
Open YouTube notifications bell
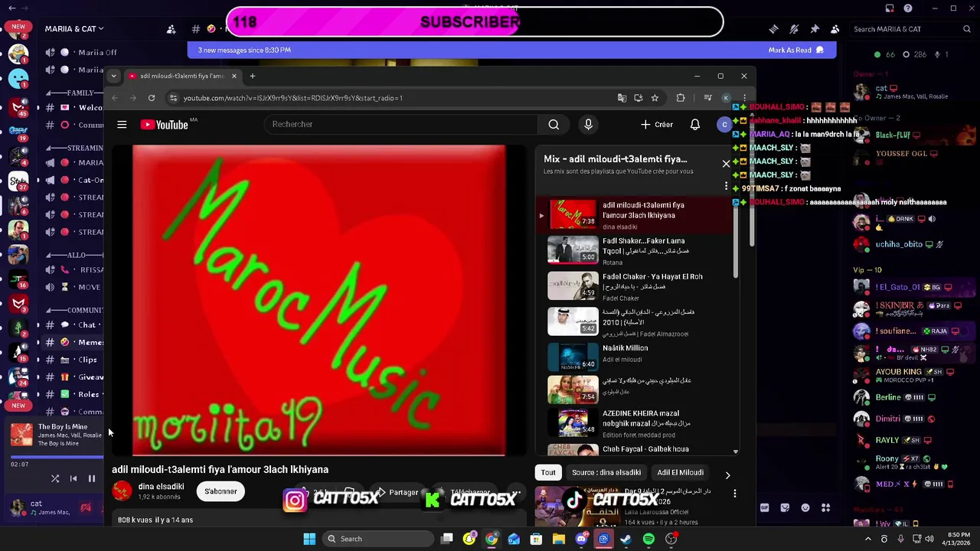695,125
